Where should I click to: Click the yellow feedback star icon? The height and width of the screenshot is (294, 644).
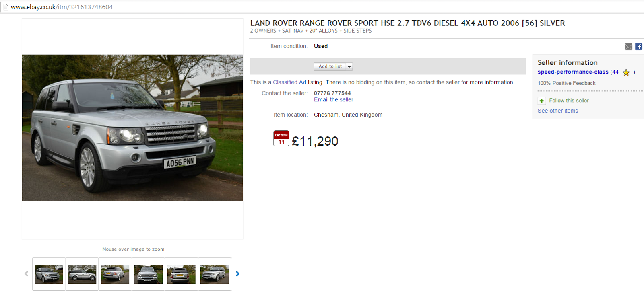tap(626, 73)
